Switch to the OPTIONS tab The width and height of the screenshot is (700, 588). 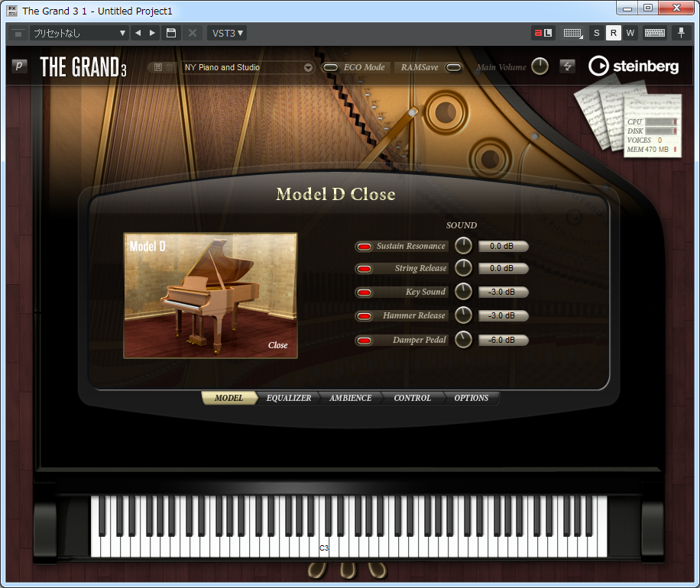click(472, 398)
